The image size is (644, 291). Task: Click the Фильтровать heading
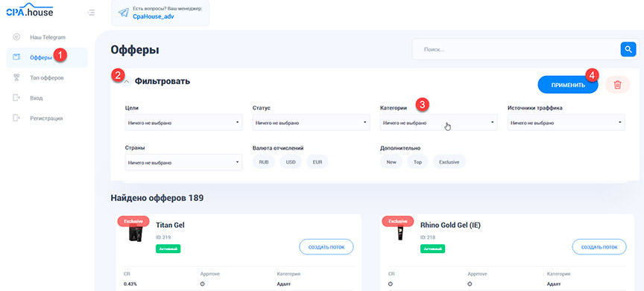pyautogui.click(x=162, y=81)
